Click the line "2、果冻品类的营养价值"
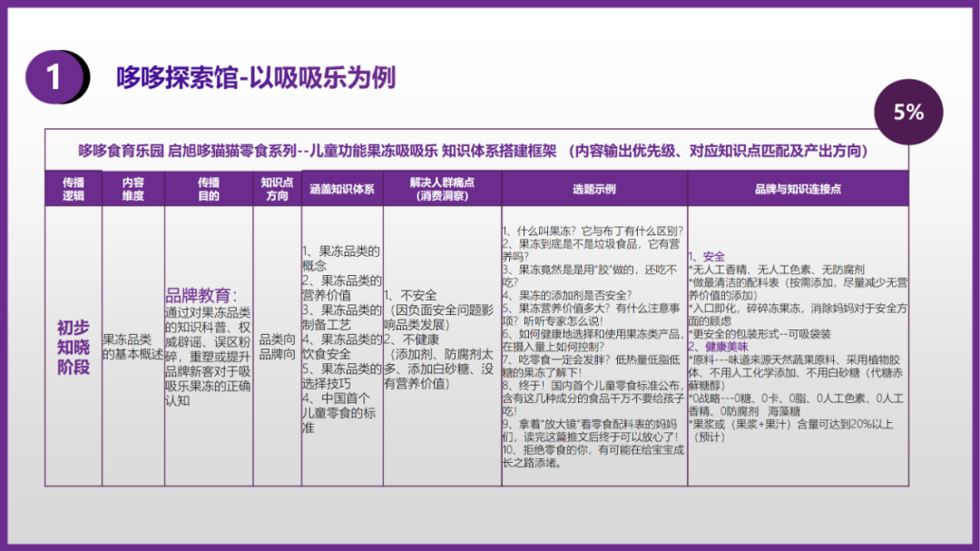Viewport: 980px width, 551px height. [342, 288]
